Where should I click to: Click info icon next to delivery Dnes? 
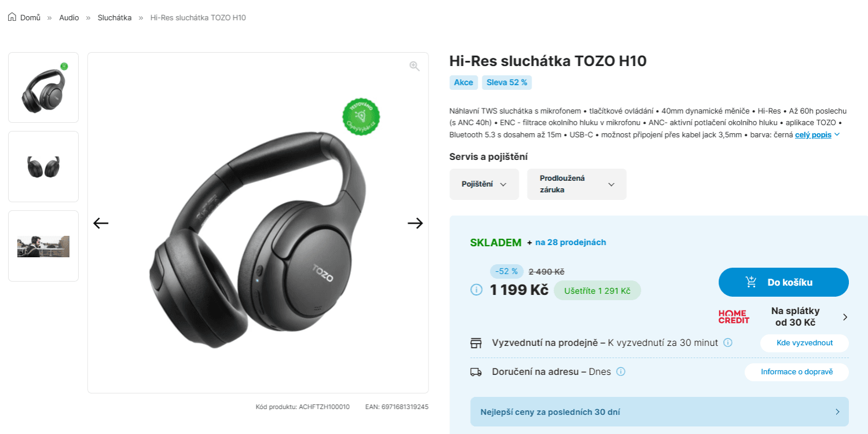click(x=621, y=371)
